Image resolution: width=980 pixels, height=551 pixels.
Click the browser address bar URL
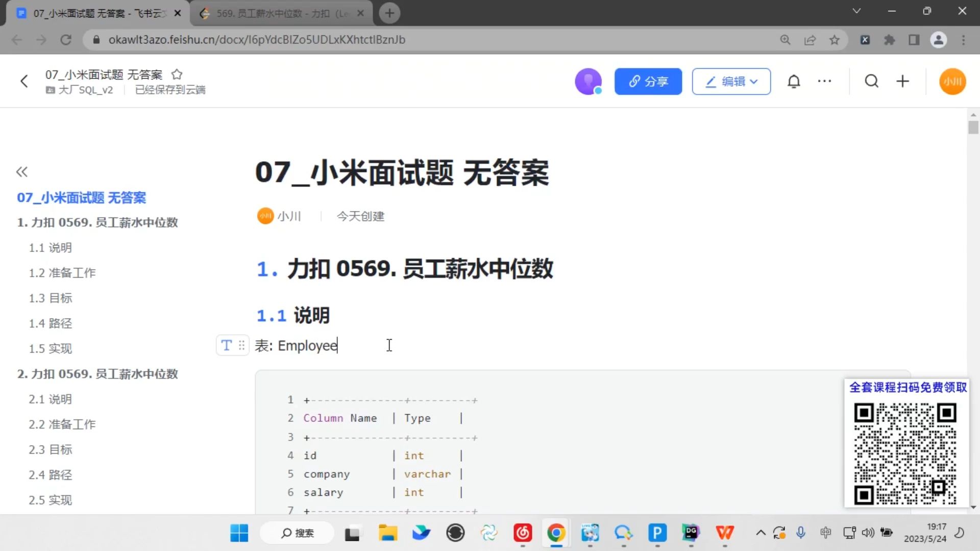click(257, 40)
